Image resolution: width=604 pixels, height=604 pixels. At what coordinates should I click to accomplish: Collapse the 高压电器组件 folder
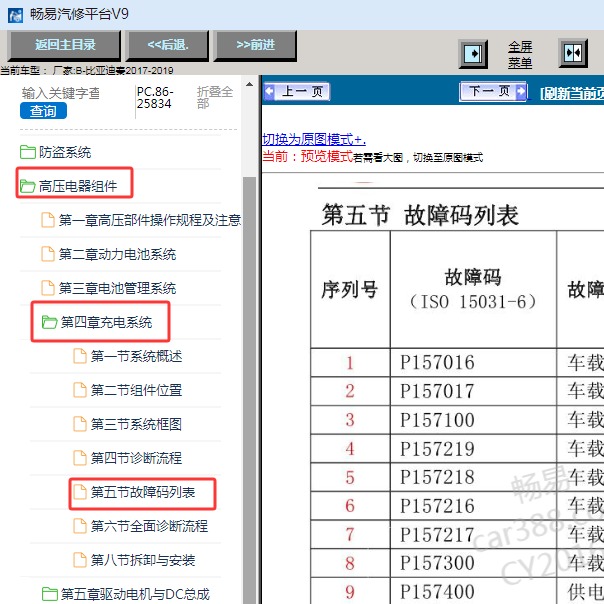point(78,186)
